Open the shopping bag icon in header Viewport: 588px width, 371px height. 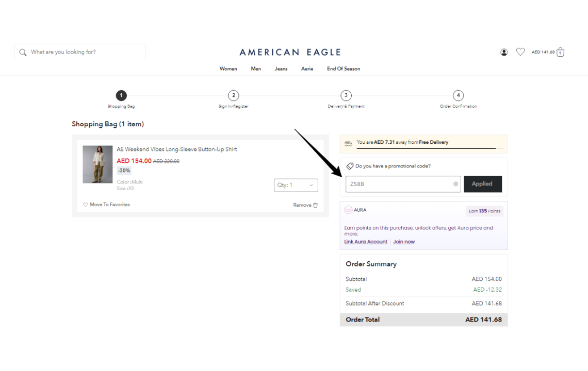(560, 52)
